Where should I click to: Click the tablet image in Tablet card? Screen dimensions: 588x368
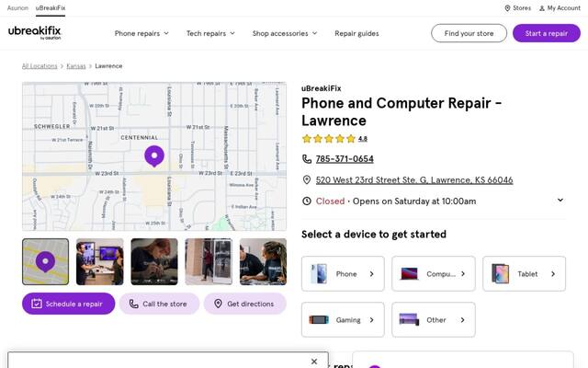(500, 273)
